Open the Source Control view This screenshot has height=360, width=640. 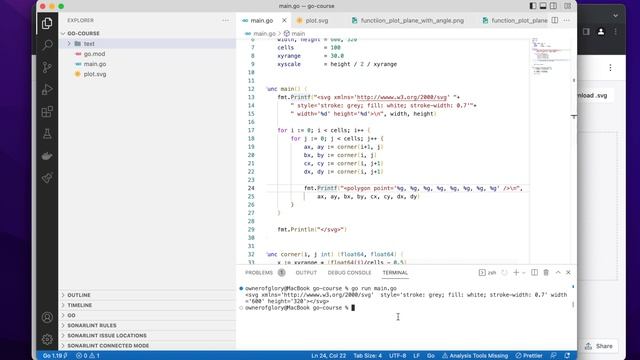(47, 67)
